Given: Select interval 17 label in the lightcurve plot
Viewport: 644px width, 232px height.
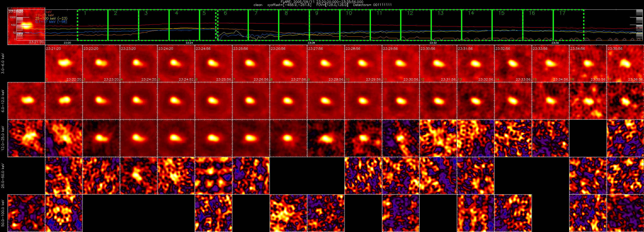Looking at the screenshot, I should click(x=562, y=13).
